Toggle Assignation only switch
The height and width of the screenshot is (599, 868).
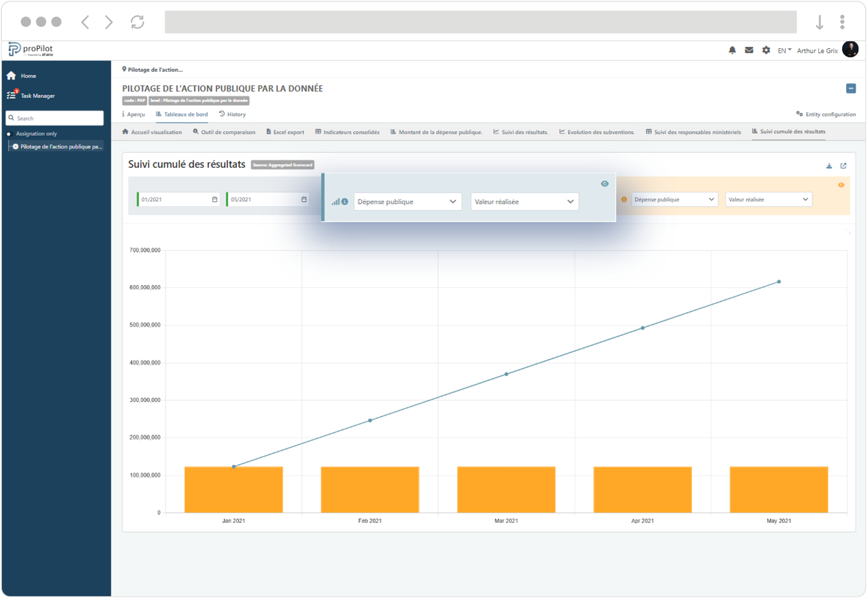pyautogui.click(x=9, y=134)
